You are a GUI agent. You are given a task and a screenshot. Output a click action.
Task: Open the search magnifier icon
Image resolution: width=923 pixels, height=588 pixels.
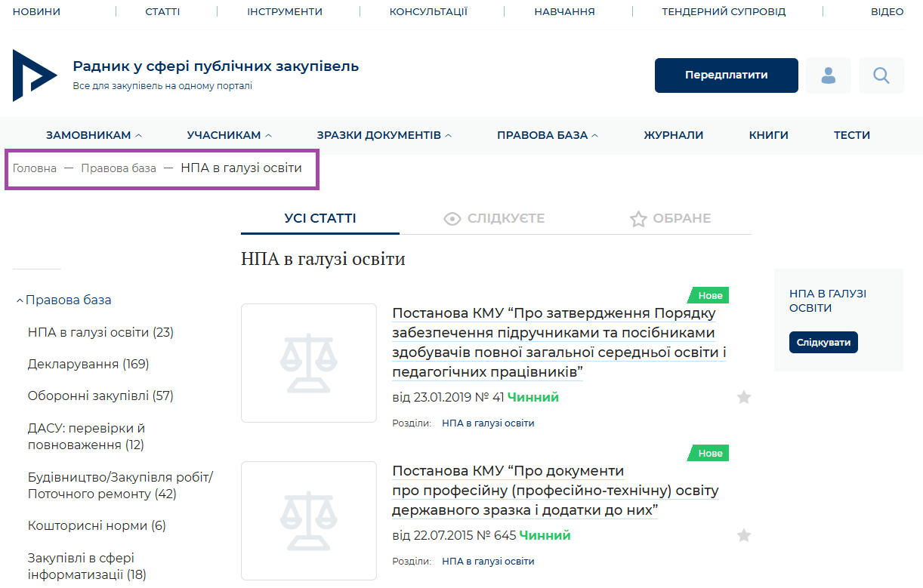(881, 75)
